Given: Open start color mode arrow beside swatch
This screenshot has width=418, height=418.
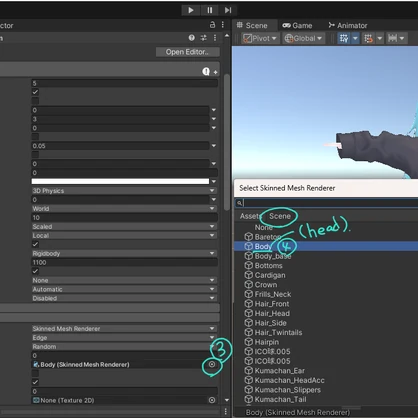Looking at the screenshot, I should click(214, 181).
